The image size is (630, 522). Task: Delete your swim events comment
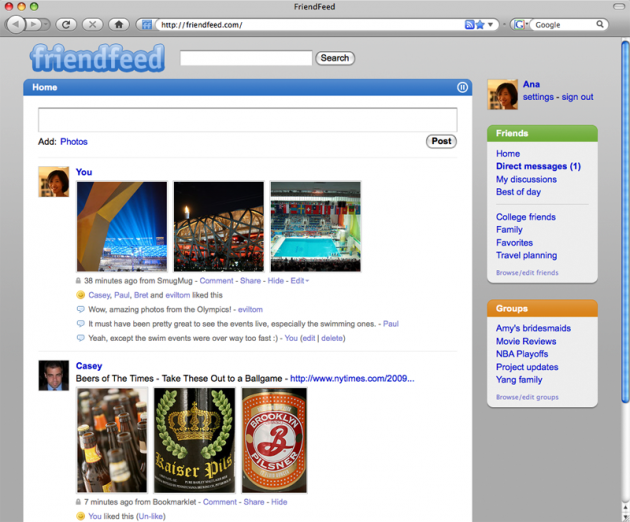point(332,338)
